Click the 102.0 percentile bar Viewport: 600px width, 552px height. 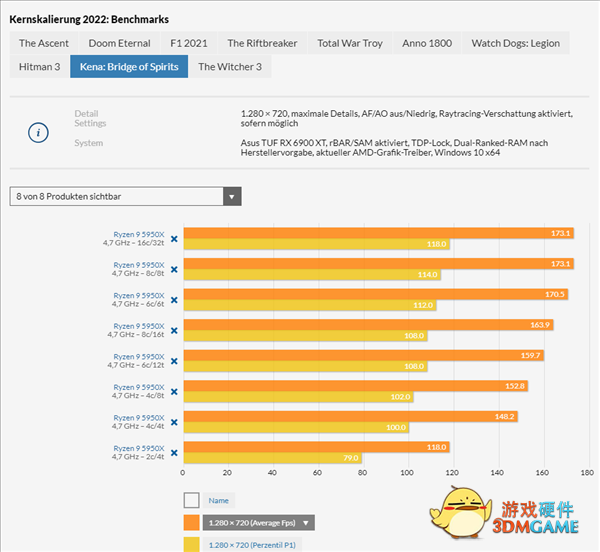(x=298, y=397)
